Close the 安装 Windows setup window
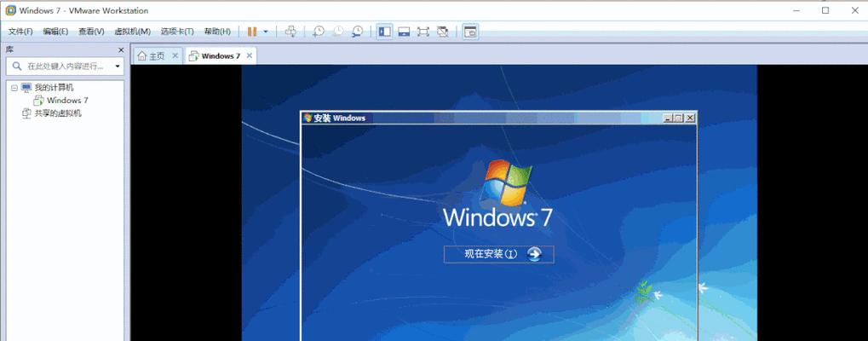868x341 pixels. 690,118
